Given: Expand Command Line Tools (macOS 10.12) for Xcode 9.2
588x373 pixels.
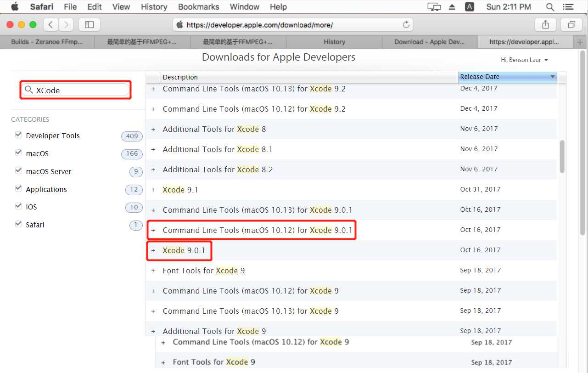Looking at the screenshot, I should click(x=153, y=109).
